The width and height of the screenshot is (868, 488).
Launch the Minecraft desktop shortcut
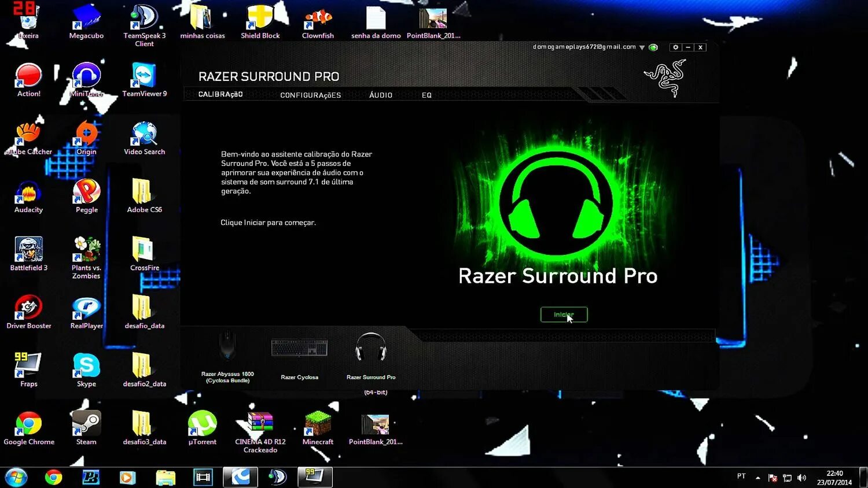pos(318,428)
